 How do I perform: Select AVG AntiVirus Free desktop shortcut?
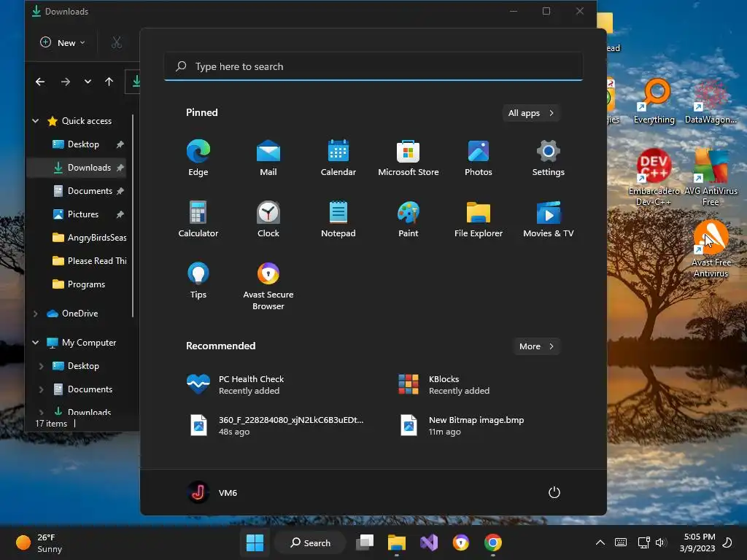[x=711, y=177]
